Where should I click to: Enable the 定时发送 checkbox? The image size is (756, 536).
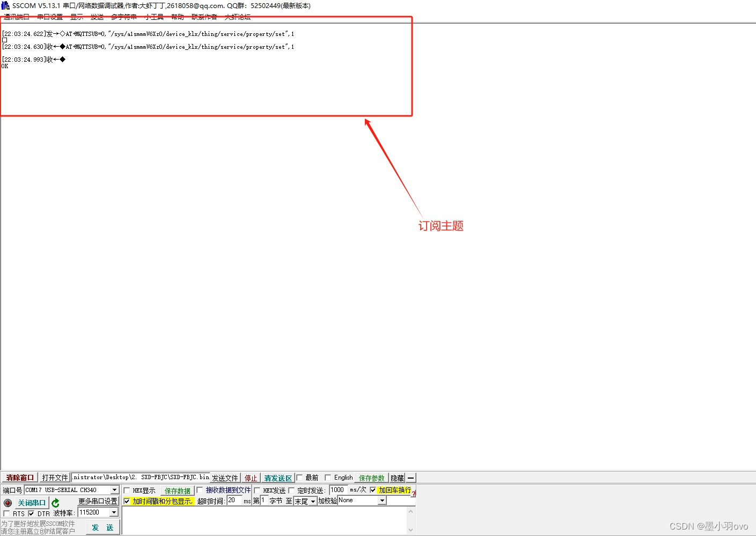(291, 490)
